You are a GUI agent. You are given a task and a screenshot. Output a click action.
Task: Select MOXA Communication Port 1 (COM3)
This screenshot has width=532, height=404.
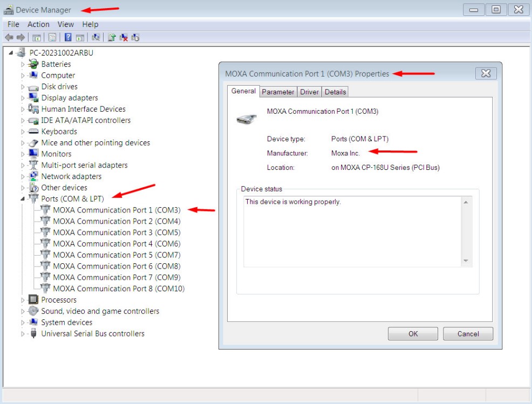click(x=117, y=210)
